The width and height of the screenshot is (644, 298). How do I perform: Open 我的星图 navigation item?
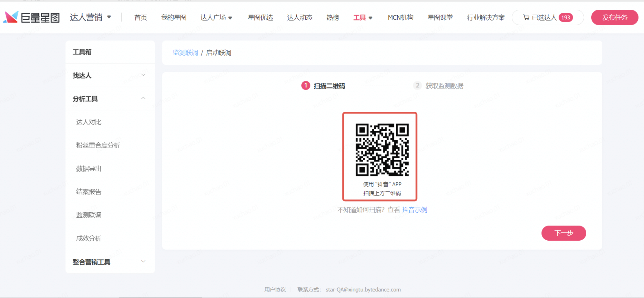173,18
